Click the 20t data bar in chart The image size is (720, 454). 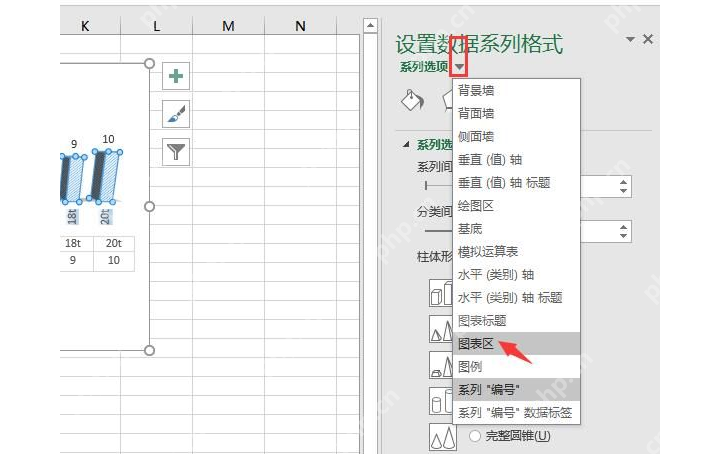106,176
